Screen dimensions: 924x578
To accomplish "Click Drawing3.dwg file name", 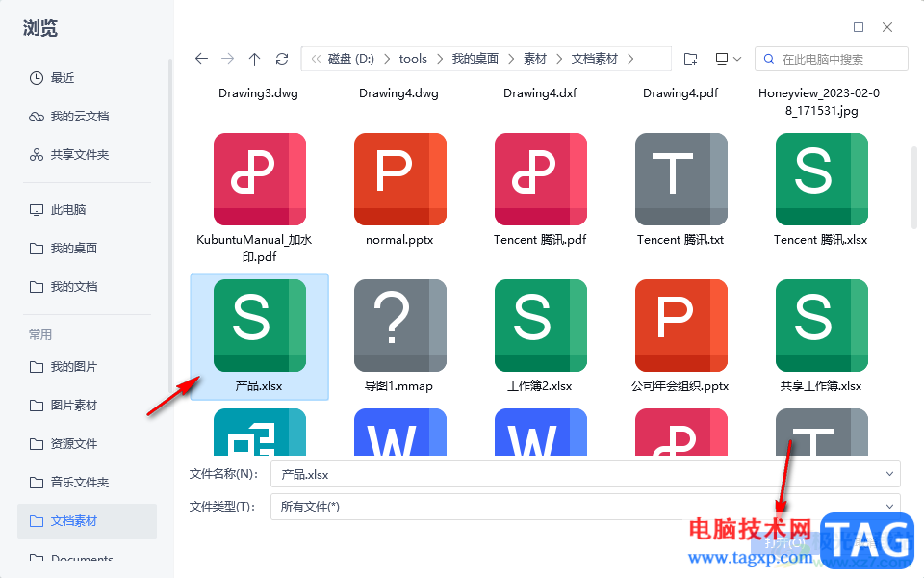I will pos(258,93).
